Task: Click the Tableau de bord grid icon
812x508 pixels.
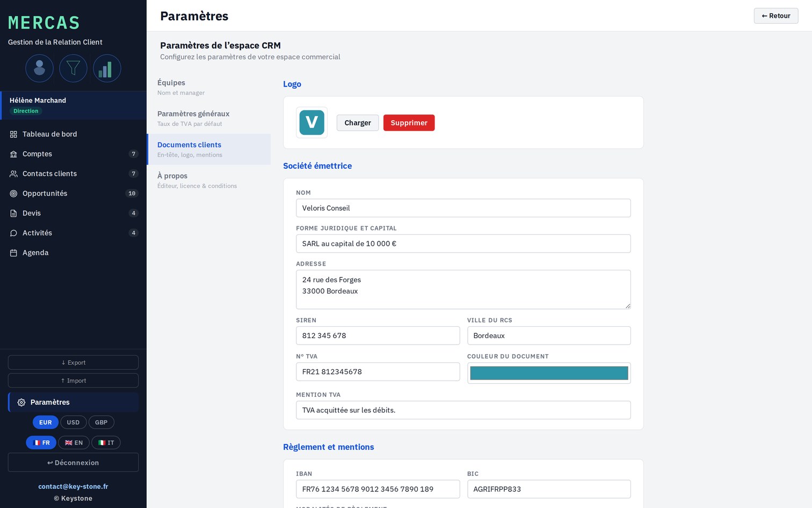Action: pyautogui.click(x=13, y=134)
